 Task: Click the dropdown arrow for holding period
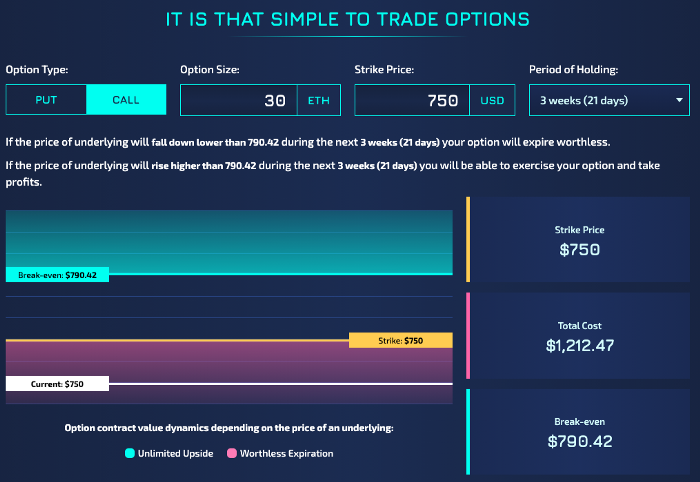tap(680, 100)
